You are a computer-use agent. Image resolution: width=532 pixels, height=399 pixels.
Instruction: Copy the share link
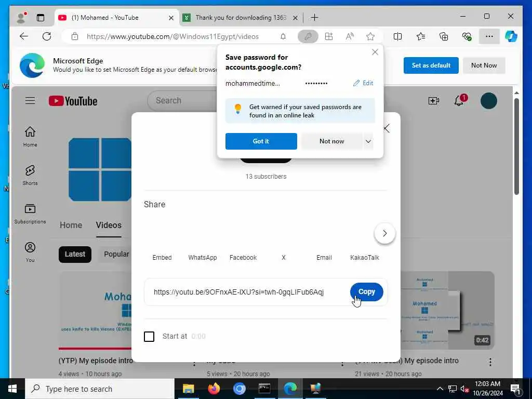tap(366, 292)
